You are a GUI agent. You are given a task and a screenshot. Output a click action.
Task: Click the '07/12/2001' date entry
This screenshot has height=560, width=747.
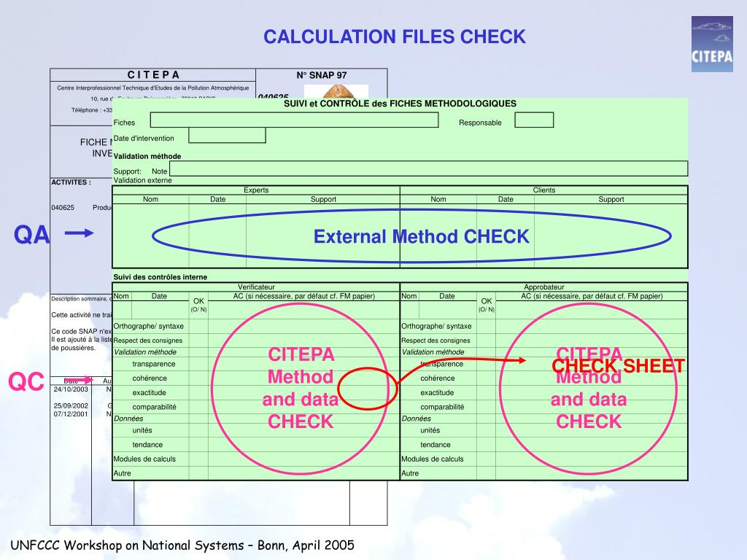[x=71, y=414]
